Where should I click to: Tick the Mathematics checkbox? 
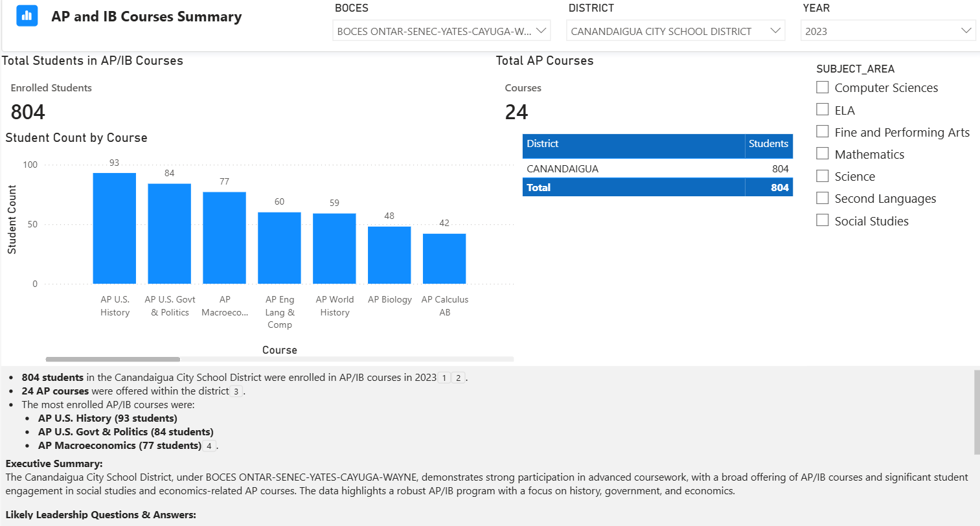(x=823, y=154)
